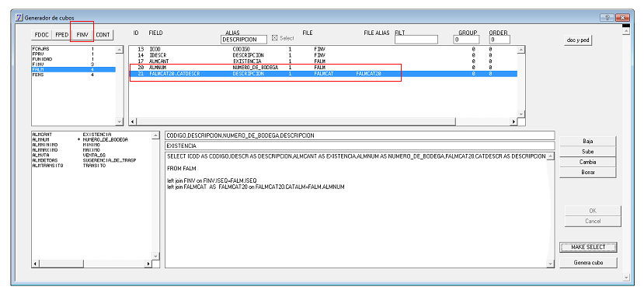
Task: Select FINV row in the file list
Action: [73, 64]
